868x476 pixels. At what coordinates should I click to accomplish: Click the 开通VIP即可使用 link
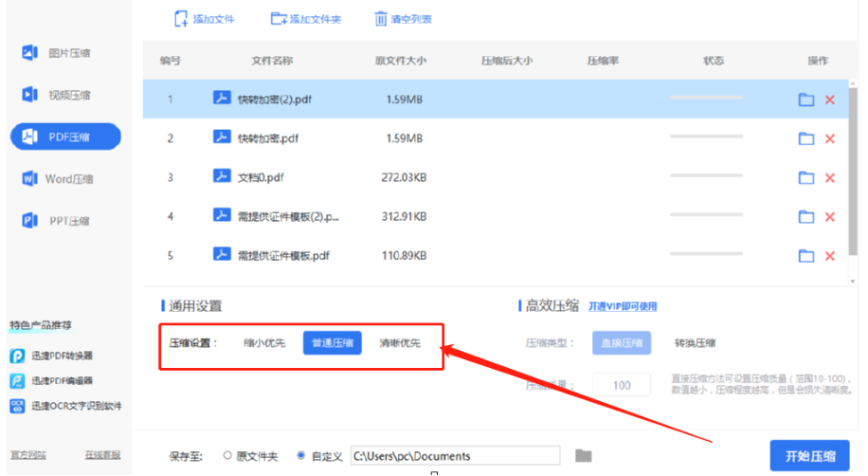623,306
